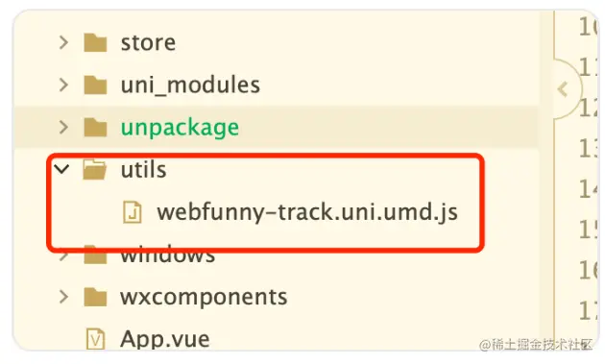Open webfunny-track.uni.umd.js file
The height and width of the screenshot is (364, 605).
(x=307, y=212)
